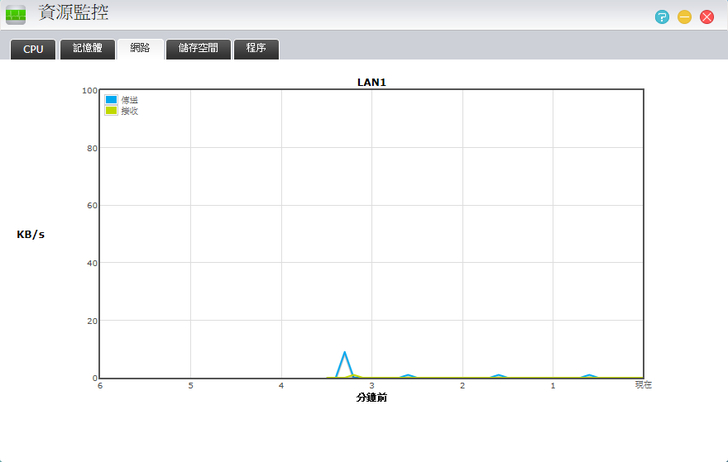Select the 網路 tab
The height and width of the screenshot is (462, 728).
click(140, 49)
